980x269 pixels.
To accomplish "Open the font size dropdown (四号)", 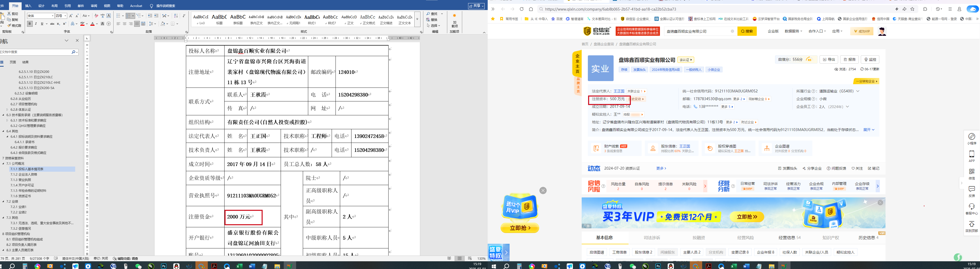I will tap(65, 16).
